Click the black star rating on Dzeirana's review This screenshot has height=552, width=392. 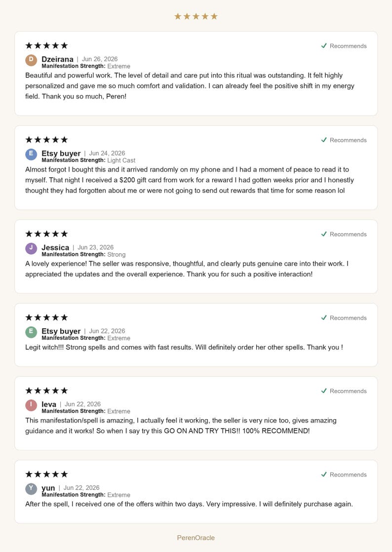46,45
